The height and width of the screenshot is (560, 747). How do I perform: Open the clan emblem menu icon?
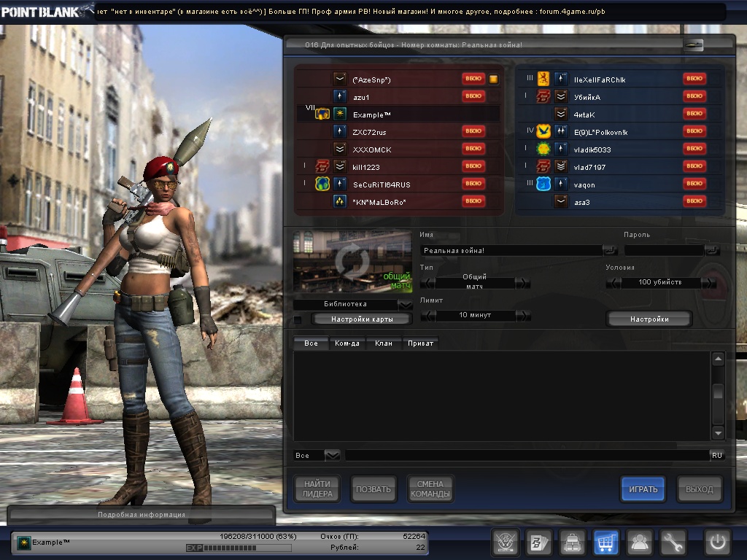(x=504, y=542)
